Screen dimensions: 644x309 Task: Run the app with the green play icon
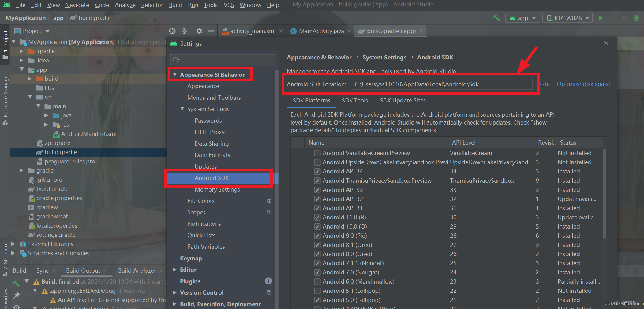click(x=601, y=18)
